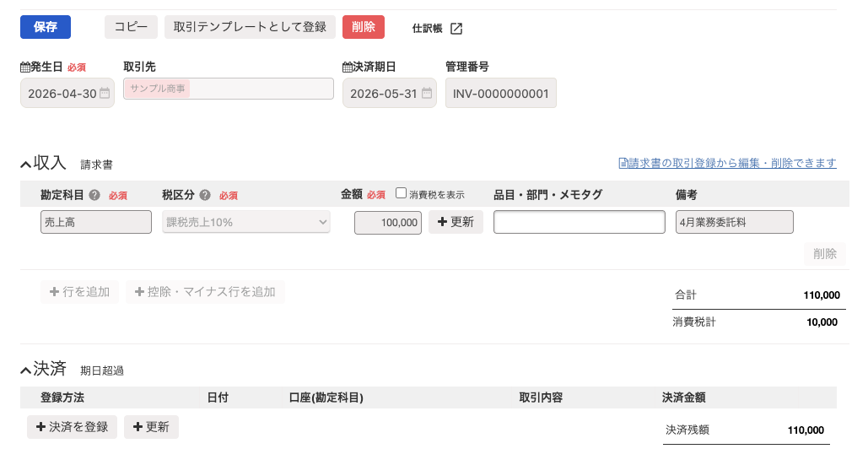This screenshot has height=465, width=868.
Task: Click calendar icon beside 発生日 label
Action: 25,68
